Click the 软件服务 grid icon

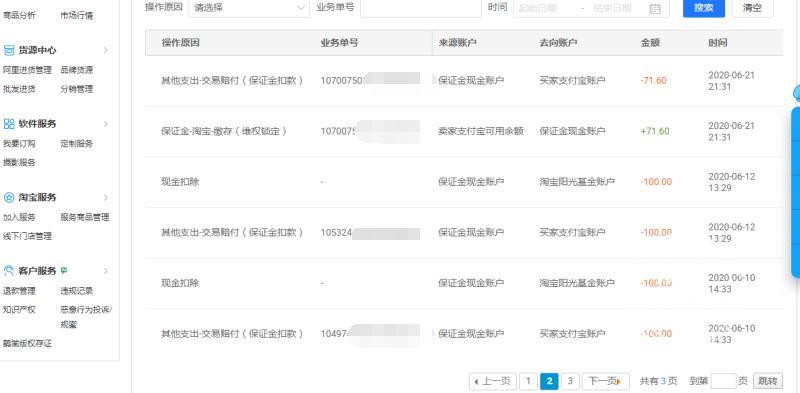[9, 124]
